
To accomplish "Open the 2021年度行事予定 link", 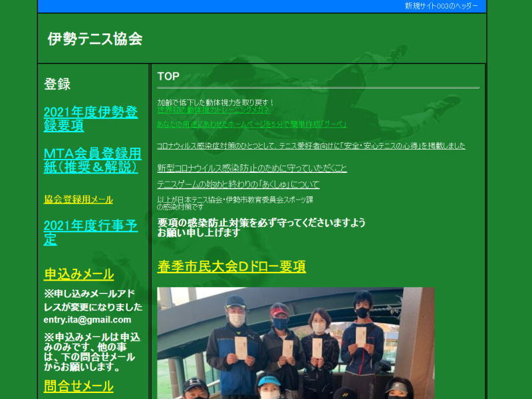I will pyautogui.click(x=90, y=233).
